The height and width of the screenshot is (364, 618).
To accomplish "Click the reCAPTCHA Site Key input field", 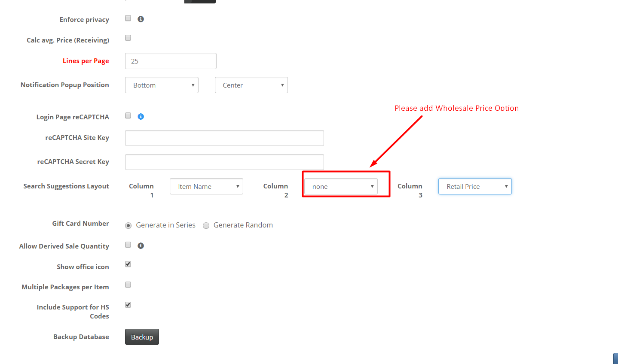I will [x=224, y=138].
